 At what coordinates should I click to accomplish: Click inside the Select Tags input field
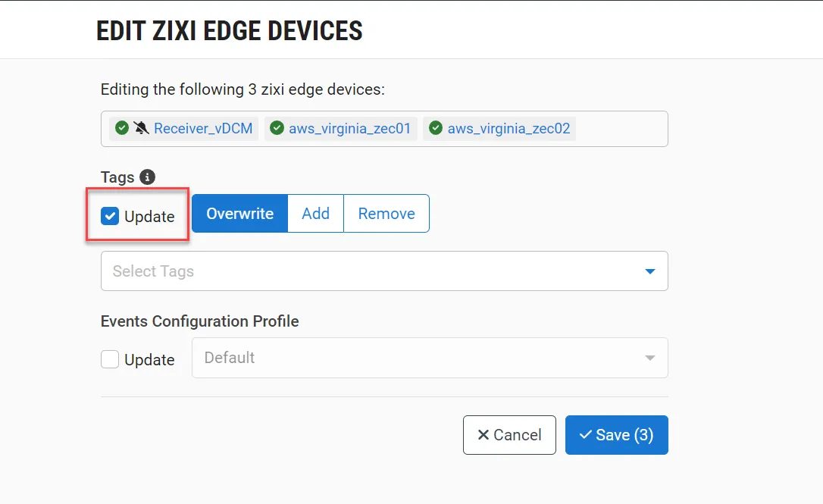tap(384, 271)
